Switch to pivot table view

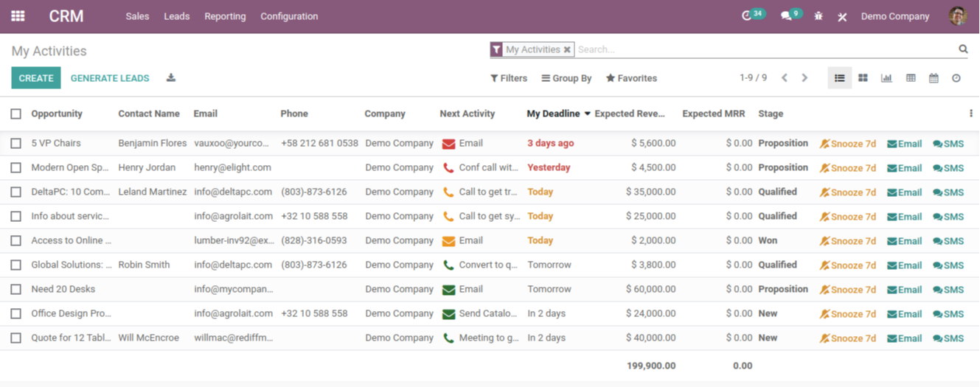pyautogui.click(x=911, y=78)
